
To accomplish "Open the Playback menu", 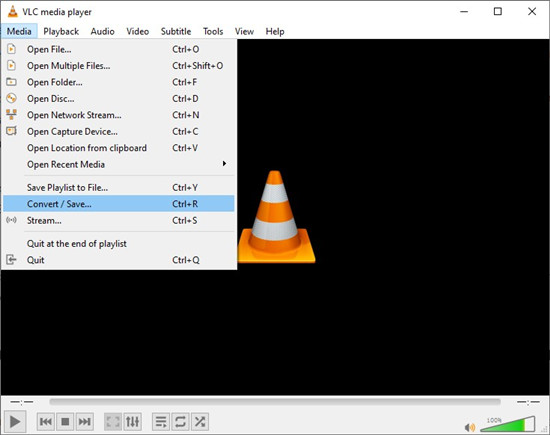I will 61,31.
